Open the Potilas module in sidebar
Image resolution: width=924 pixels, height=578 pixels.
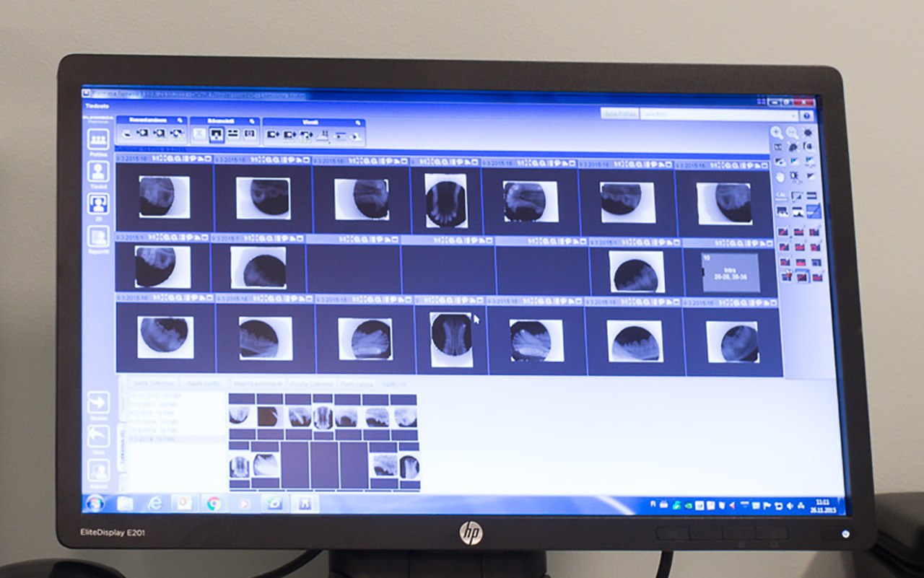[98, 141]
